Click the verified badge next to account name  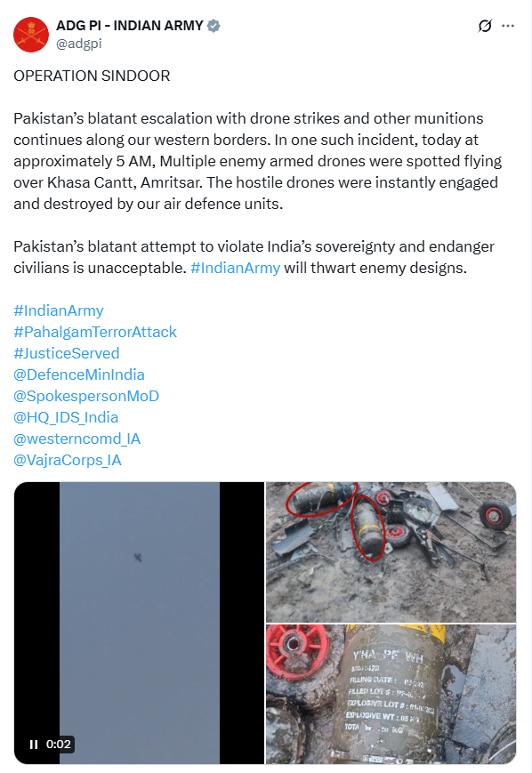tap(213, 26)
